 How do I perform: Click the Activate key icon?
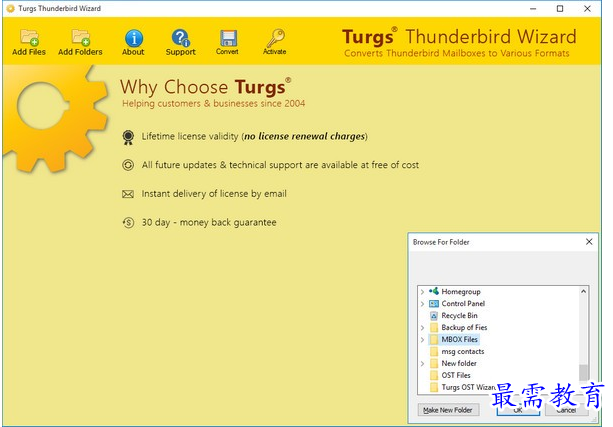[x=275, y=38]
